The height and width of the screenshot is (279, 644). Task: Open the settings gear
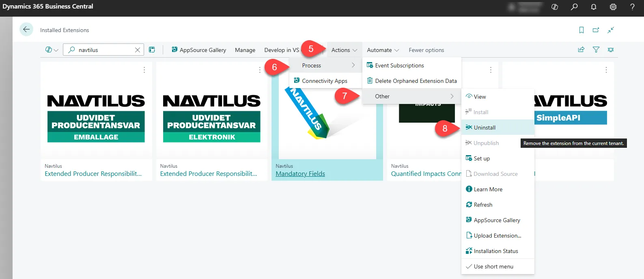click(613, 7)
